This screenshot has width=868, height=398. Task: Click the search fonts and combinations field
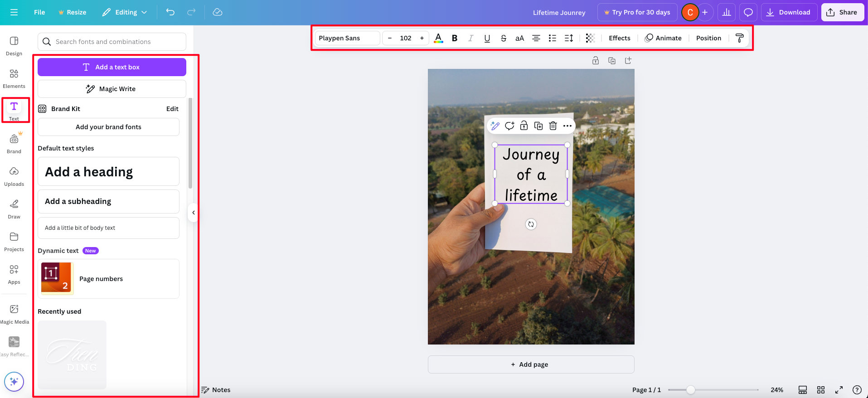coord(112,42)
